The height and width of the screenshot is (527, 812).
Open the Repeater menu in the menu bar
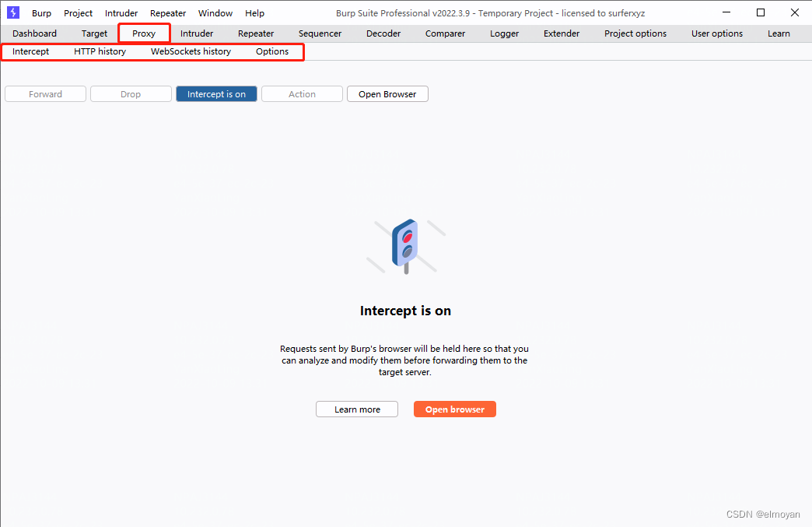tap(168, 13)
